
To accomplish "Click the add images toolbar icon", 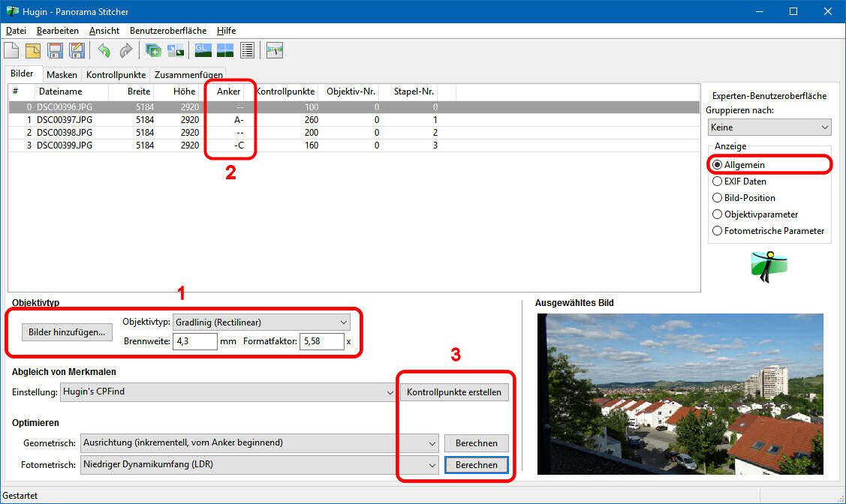I will pos(153,50).
